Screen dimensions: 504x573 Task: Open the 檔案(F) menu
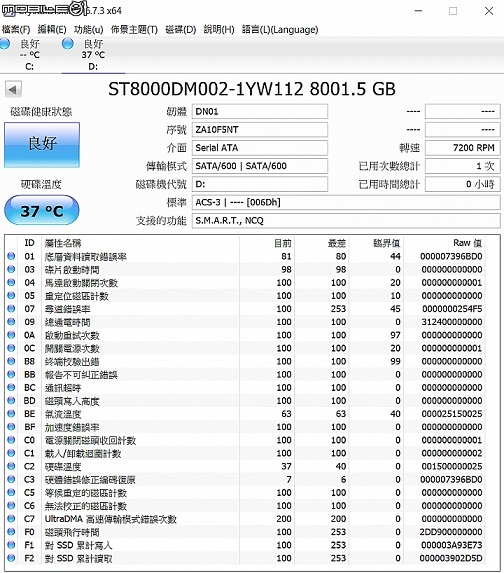[15, 29]
